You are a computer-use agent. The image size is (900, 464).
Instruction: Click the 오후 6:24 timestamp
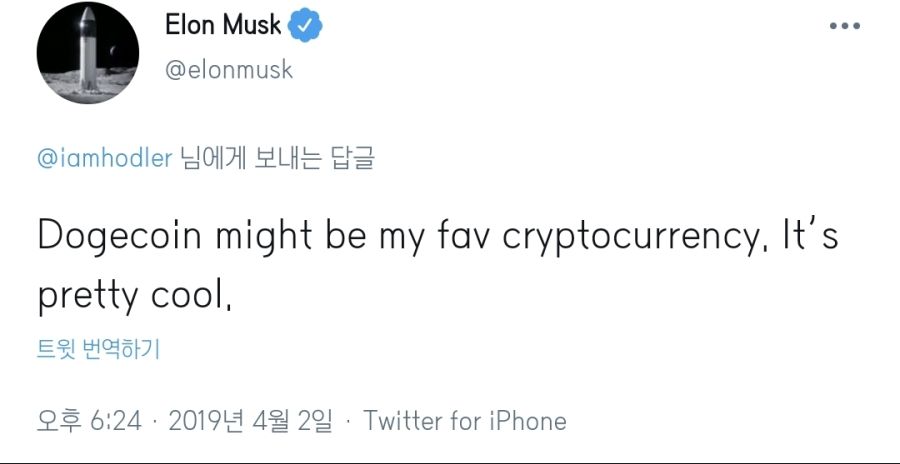[x=89, y=421]
